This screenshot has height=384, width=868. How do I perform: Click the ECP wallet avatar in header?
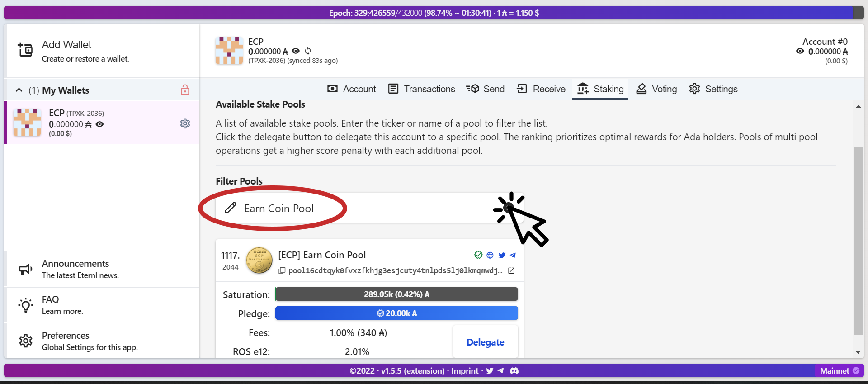click(x=229, y=51)
